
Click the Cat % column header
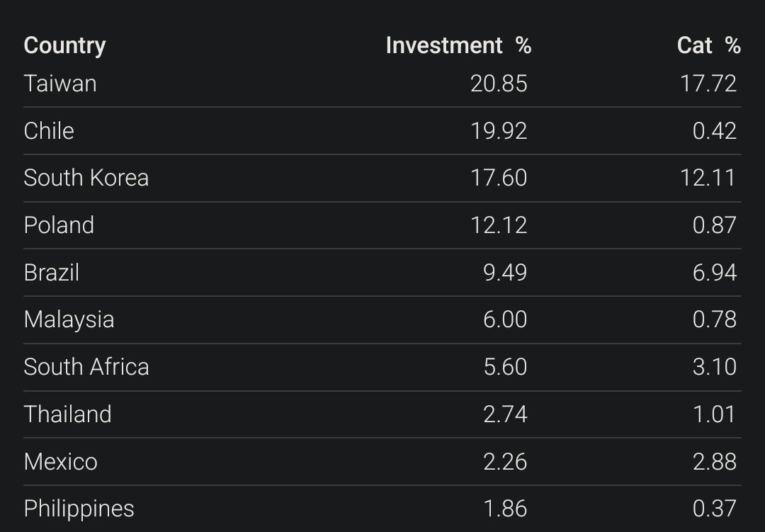point(709,45)
